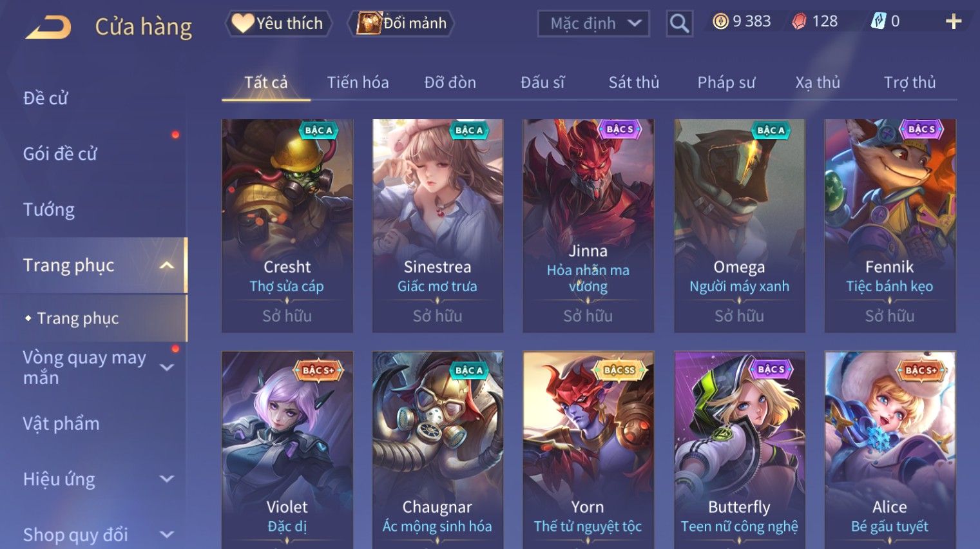Open Đổi mảnh fragment exchange
Image resolution: width=980 pixels, height=549 pixels.
401,23
